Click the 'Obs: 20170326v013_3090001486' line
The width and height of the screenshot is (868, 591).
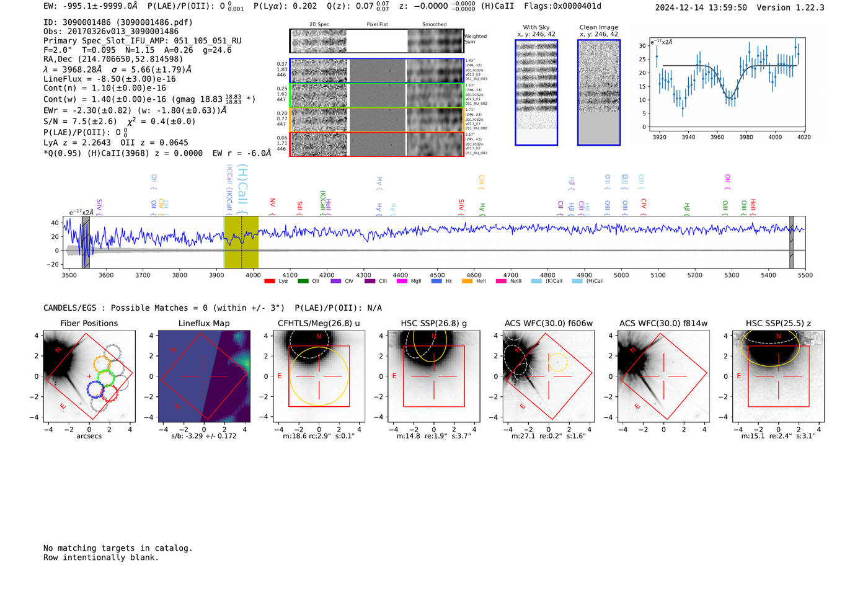(111, 32)
